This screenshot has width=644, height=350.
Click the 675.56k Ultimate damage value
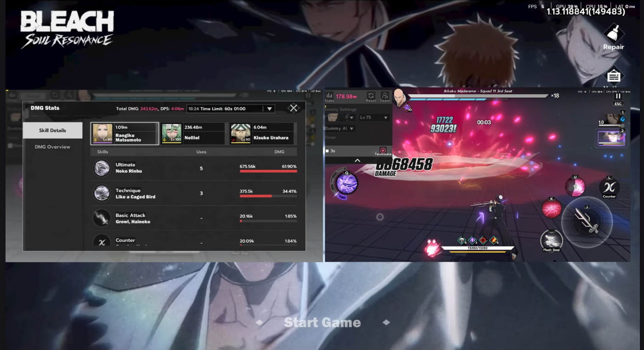(248, 166)
